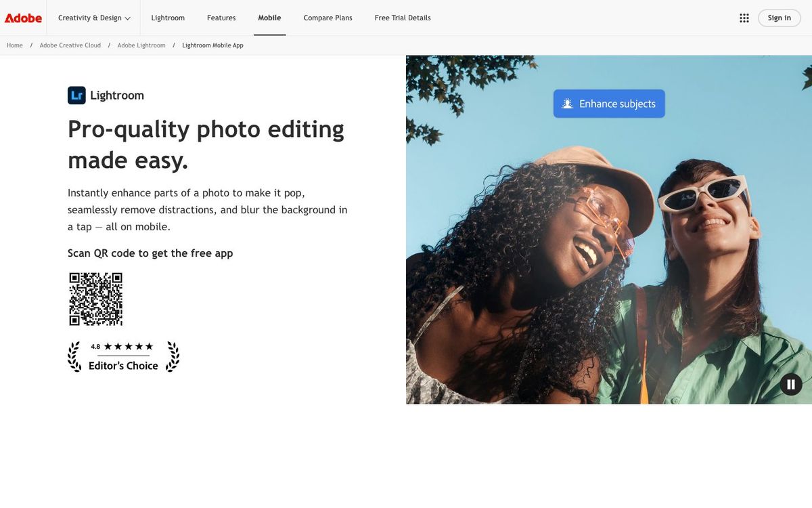This screenshot has width=812, height=508.
Task: Open the apps grid icon
Action: click(x=744, y=18)
